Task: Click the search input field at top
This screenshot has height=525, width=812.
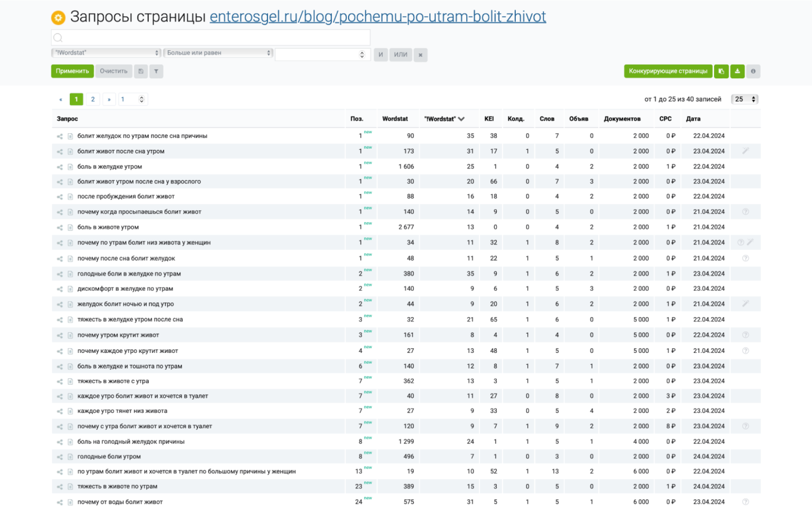Action: tap(211, 38)
